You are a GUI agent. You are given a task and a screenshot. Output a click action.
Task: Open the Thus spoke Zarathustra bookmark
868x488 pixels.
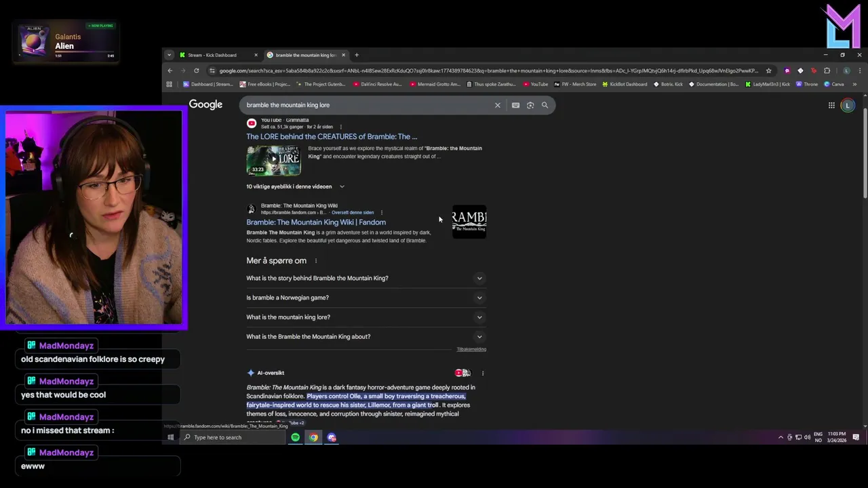[x=490, y=84]
